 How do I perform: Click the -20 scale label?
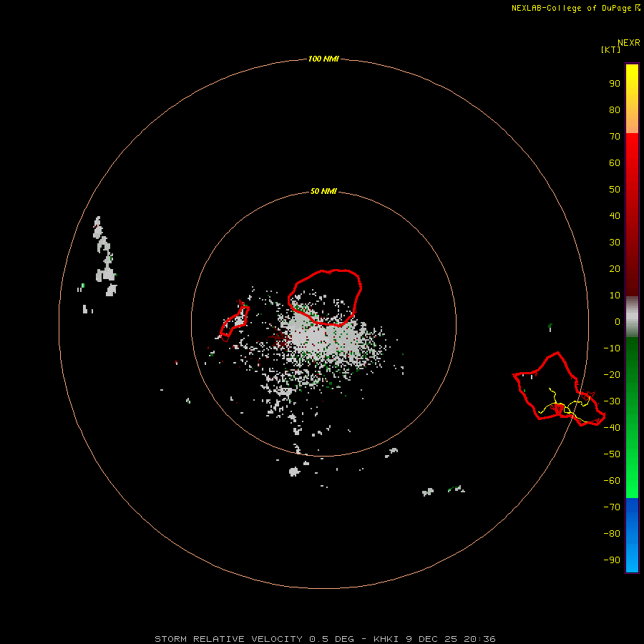612,374
